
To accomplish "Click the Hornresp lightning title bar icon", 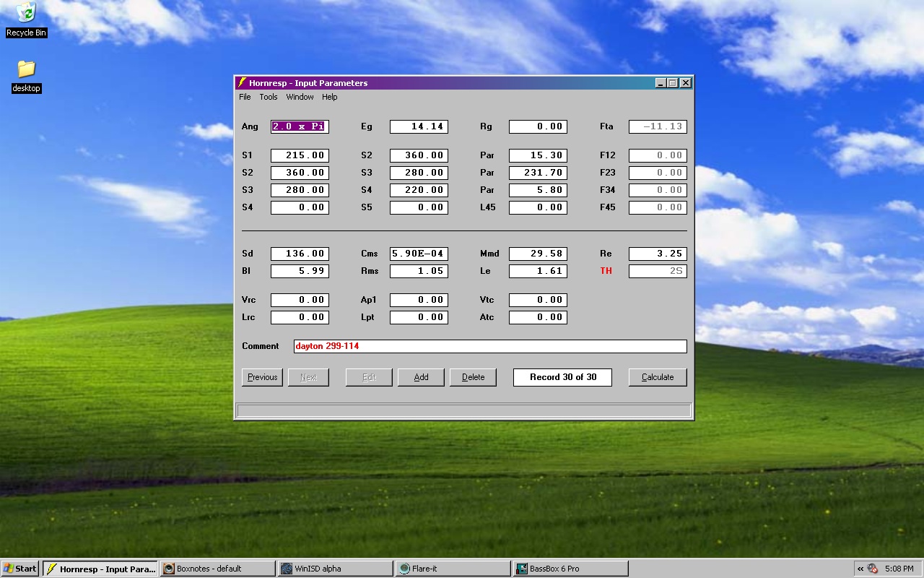I will 243,83.
